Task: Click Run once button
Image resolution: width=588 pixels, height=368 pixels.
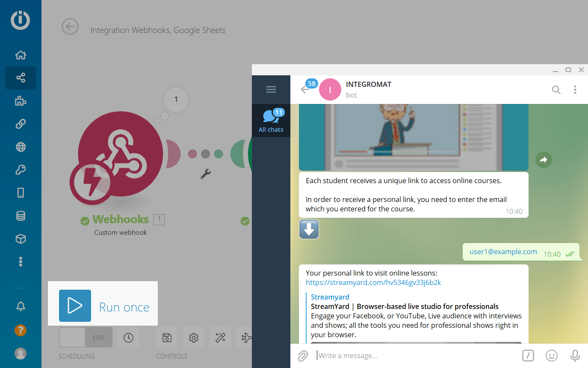Action: click(x=104, y=306)
